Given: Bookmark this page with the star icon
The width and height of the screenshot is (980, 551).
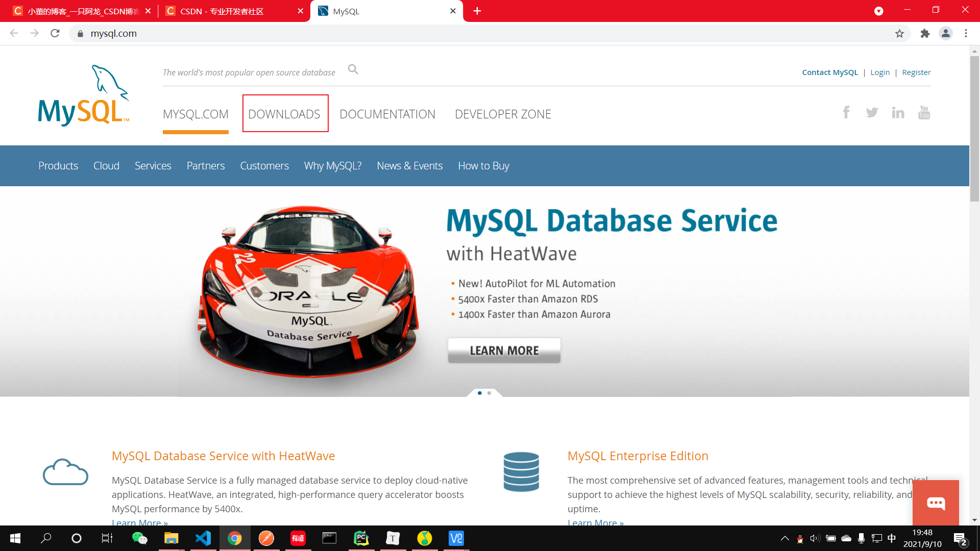Looking at the screenshot, I should pos(899,34).
